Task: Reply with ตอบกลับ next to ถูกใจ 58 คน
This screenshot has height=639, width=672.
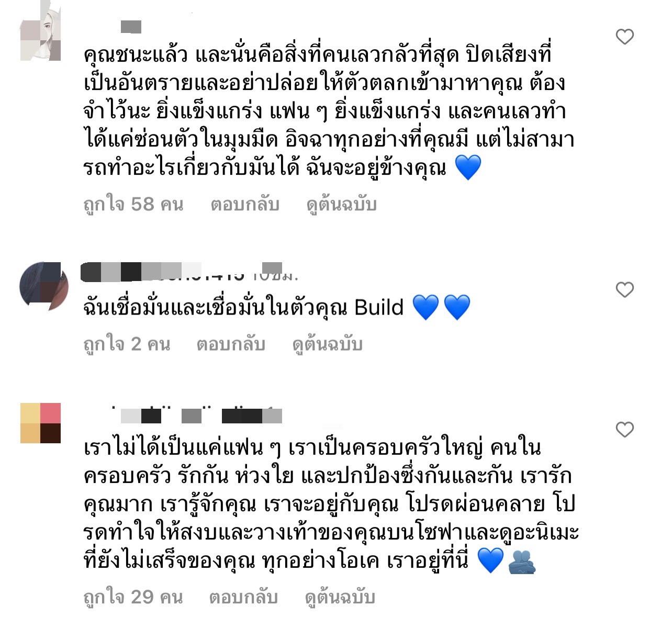Action: pos(245,204)
